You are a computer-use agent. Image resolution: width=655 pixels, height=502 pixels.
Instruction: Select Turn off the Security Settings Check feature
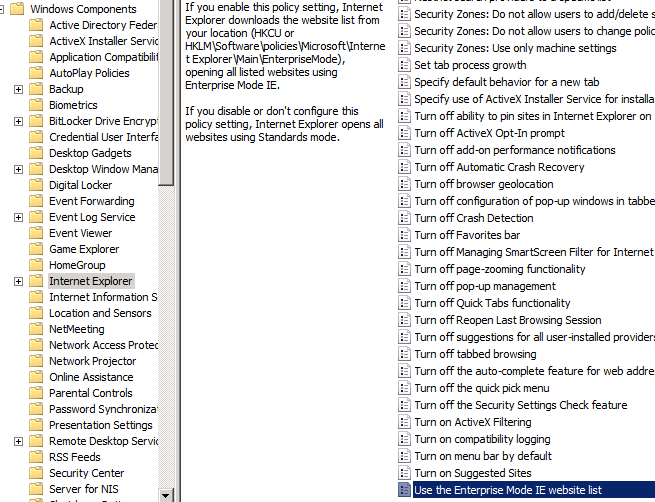pos(521,405)
